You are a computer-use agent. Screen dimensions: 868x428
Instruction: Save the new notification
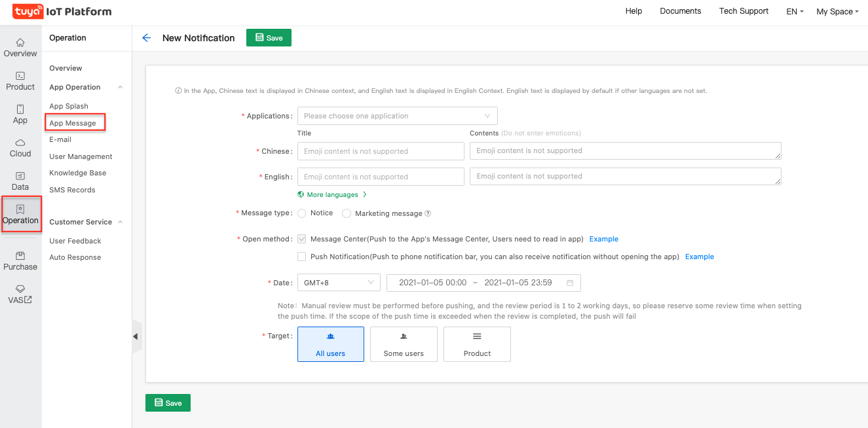click(269, 37)
